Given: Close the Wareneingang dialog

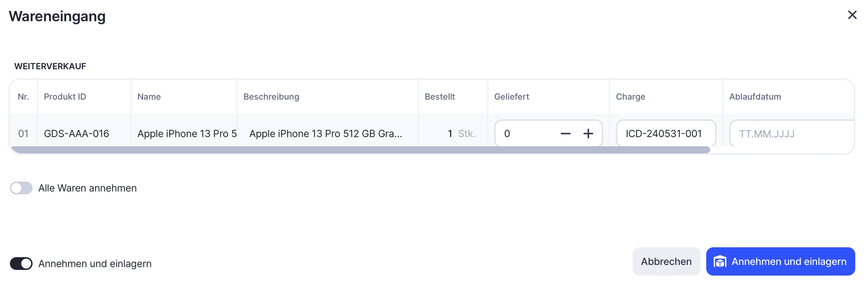Looking at the screenshot, I should point(852,15).
